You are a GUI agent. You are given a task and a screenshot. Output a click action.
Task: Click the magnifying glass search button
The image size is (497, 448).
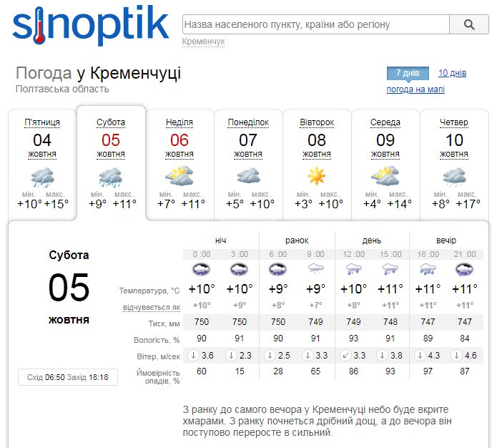click(468, 24)
